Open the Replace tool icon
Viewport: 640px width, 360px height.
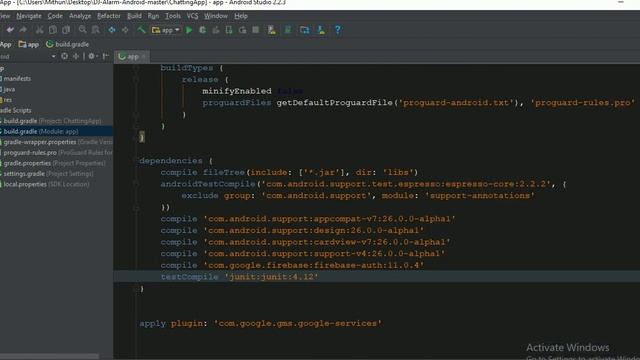pos(96,30)
